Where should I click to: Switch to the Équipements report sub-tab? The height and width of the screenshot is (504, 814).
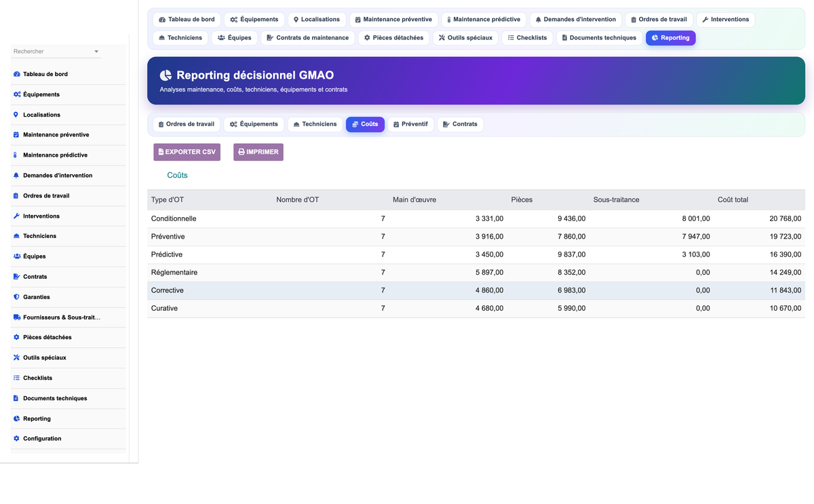[x=254, y=124]
